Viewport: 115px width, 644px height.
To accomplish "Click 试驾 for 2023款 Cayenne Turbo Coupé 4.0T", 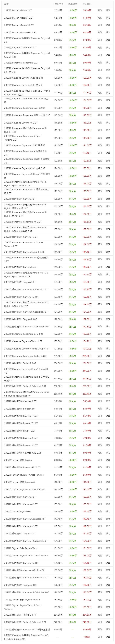I will coord(108,348).
